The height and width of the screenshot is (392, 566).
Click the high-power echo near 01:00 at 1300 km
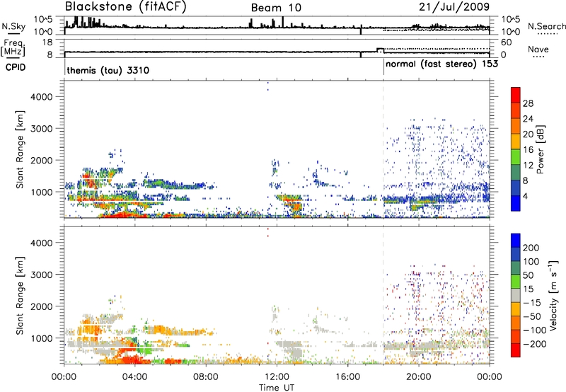pyautogui.click(x=89, y=180)
